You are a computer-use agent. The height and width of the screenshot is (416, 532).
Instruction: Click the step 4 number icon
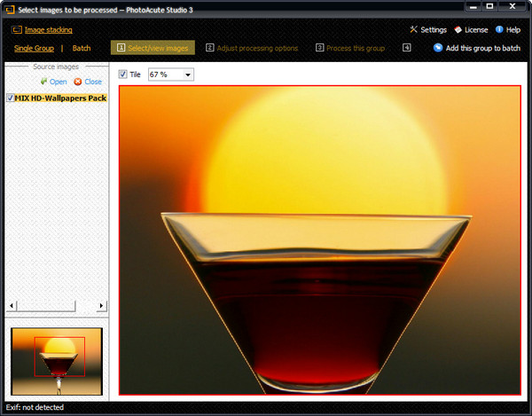[406, 48]
